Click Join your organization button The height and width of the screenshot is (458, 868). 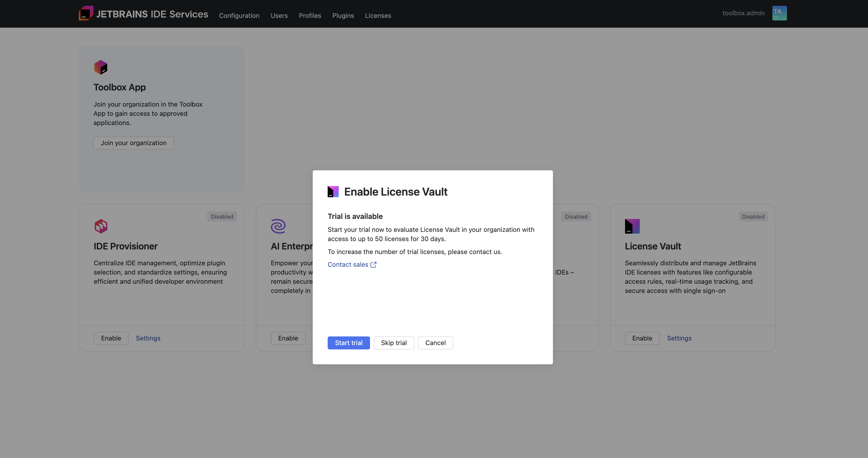coord(133,143)
